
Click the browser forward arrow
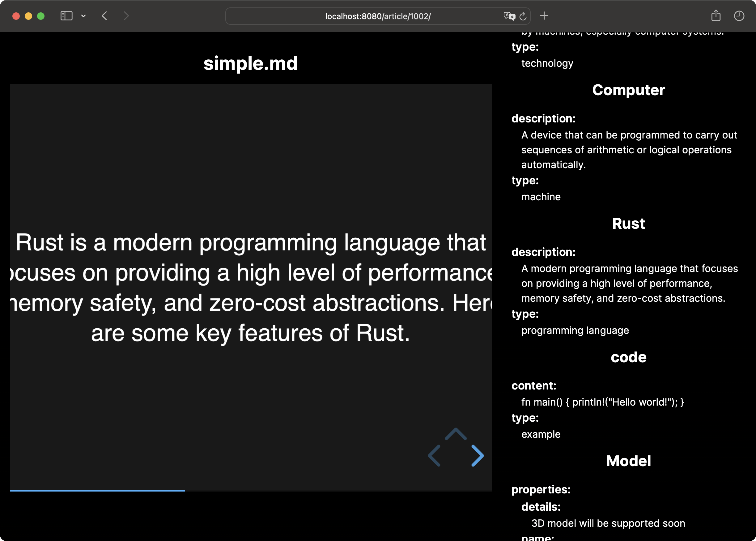[x=126, y=16]
